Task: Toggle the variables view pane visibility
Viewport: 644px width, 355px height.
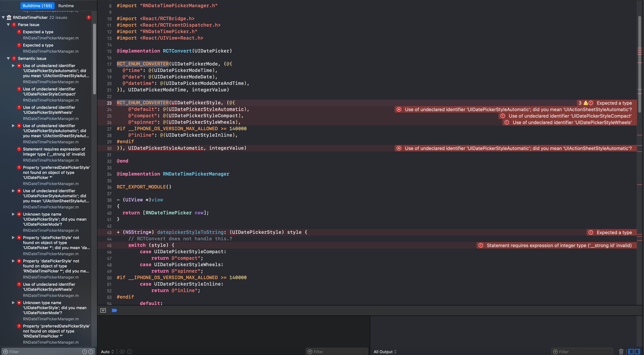Action: 631,352
